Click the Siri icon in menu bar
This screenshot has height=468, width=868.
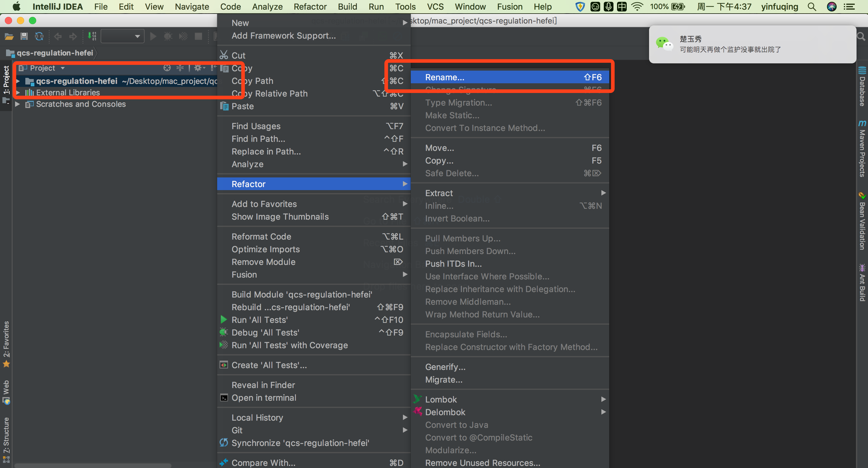pyautogui.click(x=832, y=7)
